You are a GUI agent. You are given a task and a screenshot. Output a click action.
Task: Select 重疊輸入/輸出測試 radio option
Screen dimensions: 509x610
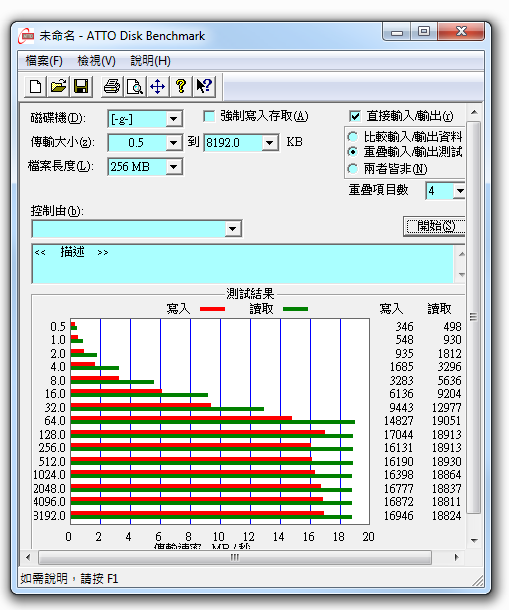click(353, 151)
